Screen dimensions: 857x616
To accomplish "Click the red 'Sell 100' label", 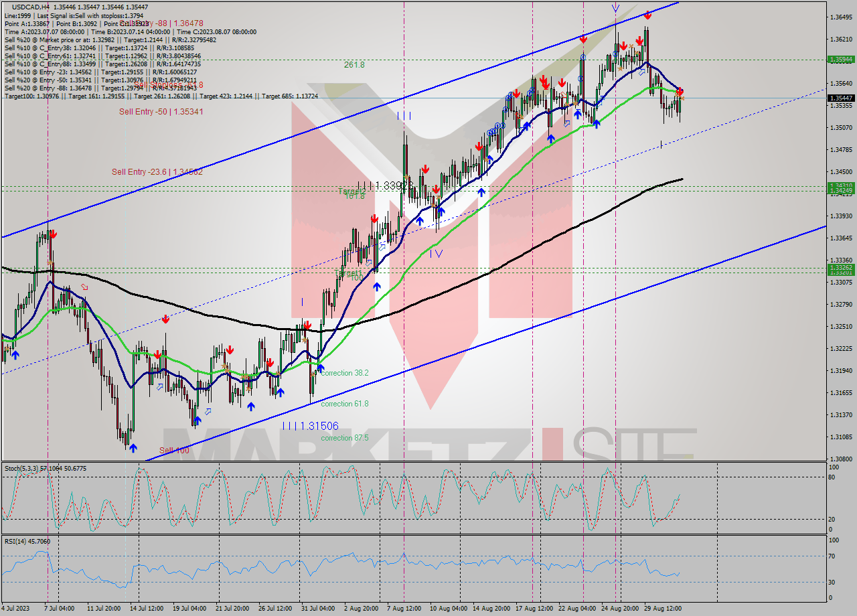I will tap(174, 451).
